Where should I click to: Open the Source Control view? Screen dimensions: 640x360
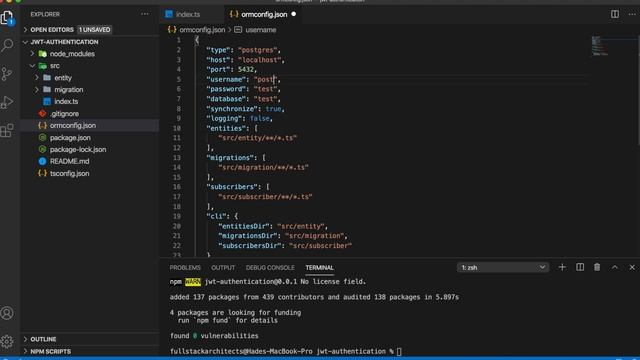coord(7,74)
